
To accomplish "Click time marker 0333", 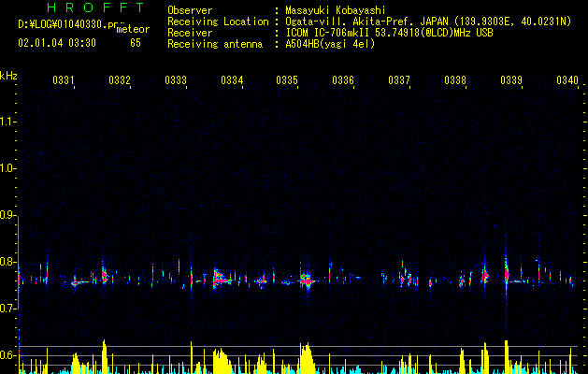I will click(x=176, y=79).
